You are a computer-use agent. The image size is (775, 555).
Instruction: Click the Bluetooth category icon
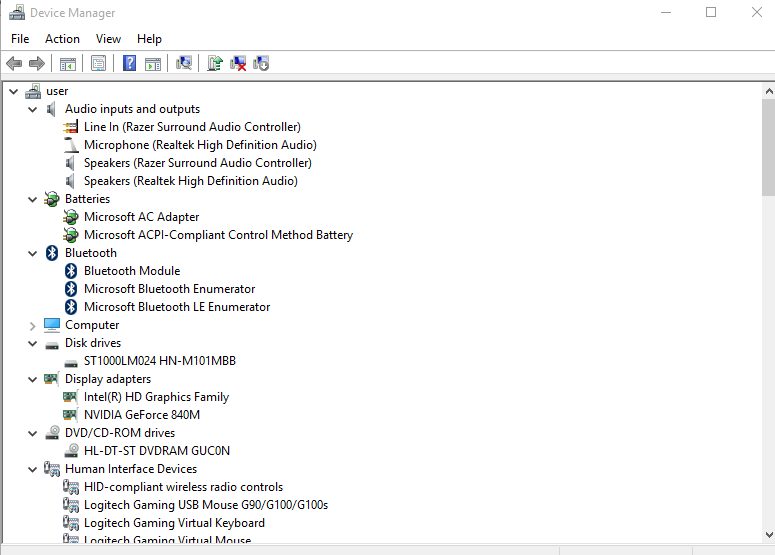tap(52, 253)
